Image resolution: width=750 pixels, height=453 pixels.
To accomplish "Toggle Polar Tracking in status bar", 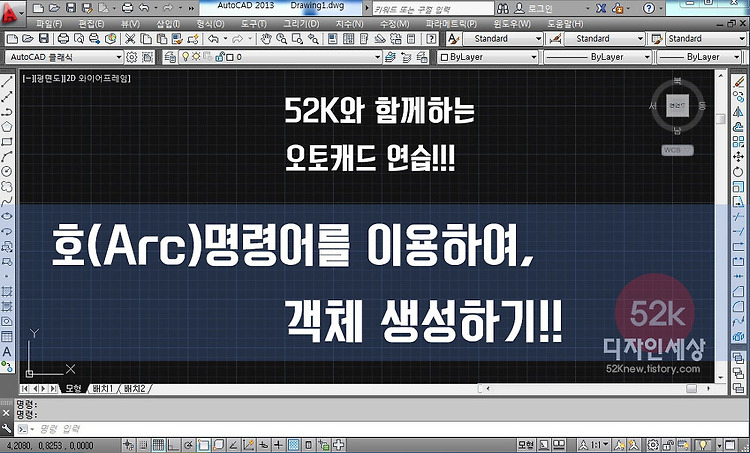I will coord(188,445).
